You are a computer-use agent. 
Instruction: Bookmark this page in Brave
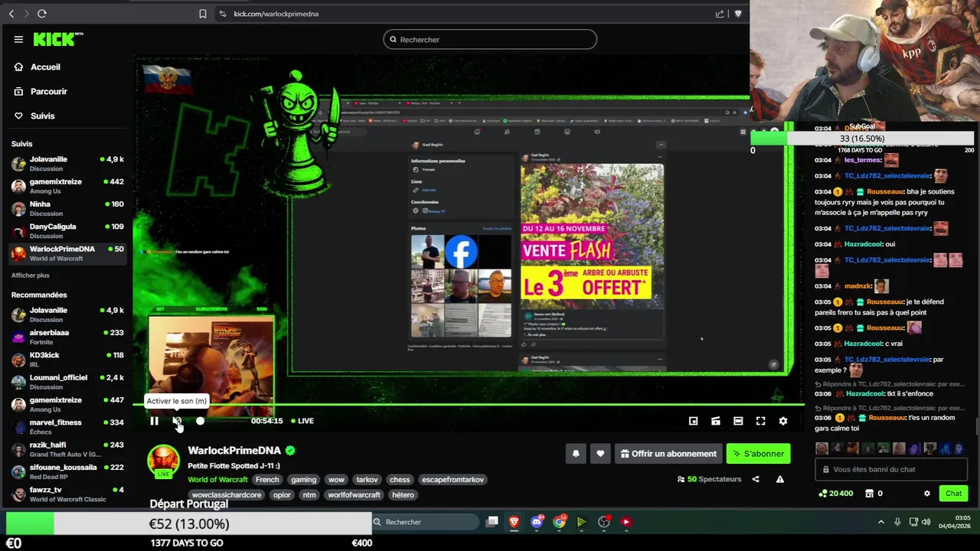(203, 14)
